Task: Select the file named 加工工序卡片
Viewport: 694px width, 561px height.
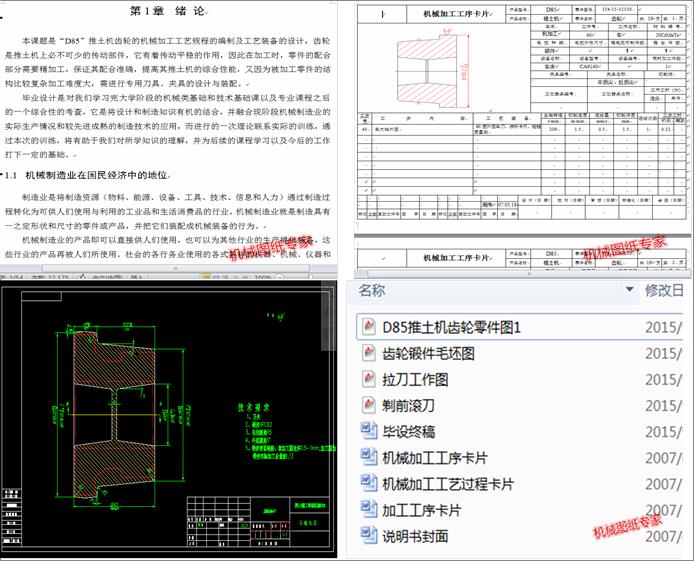Action: pos(421,510)
